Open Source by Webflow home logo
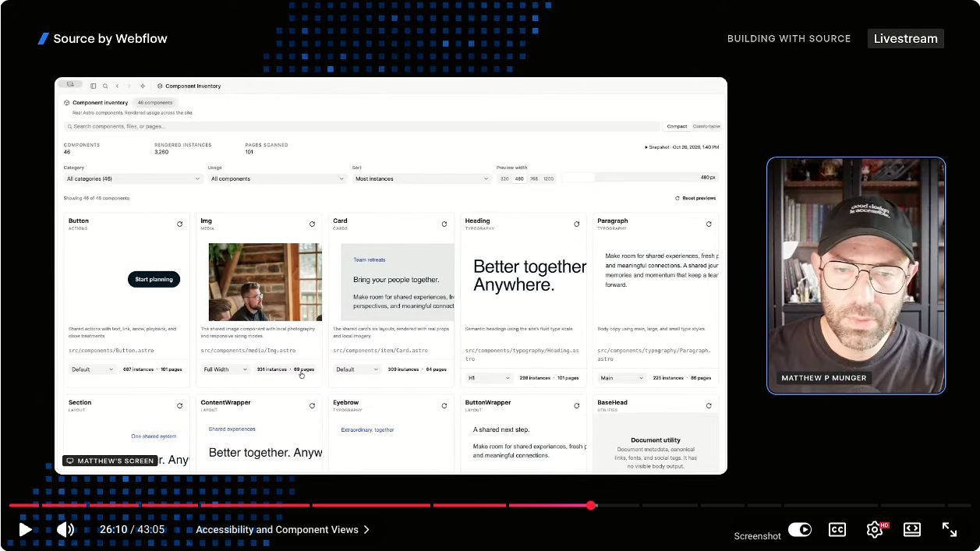Screen dimensions: 980x551 pyautogui.click(x=103, y=38)
